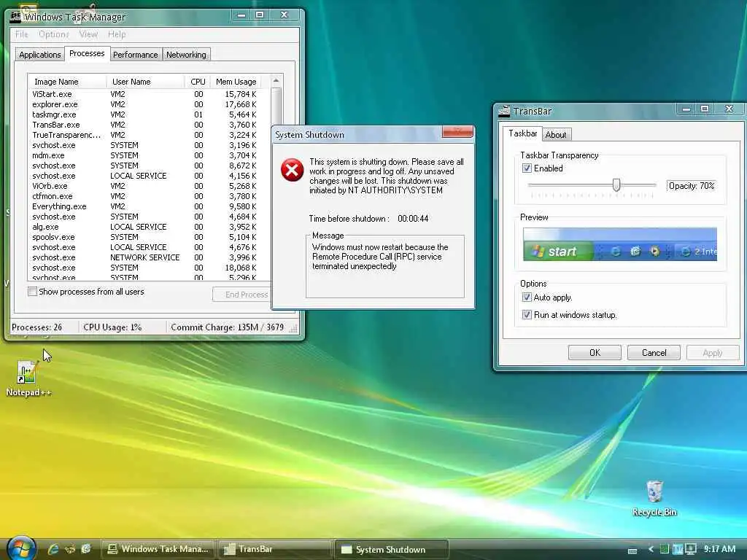Sort processes by CPU column
Screen dimensions: 747x560
(197, 82)
